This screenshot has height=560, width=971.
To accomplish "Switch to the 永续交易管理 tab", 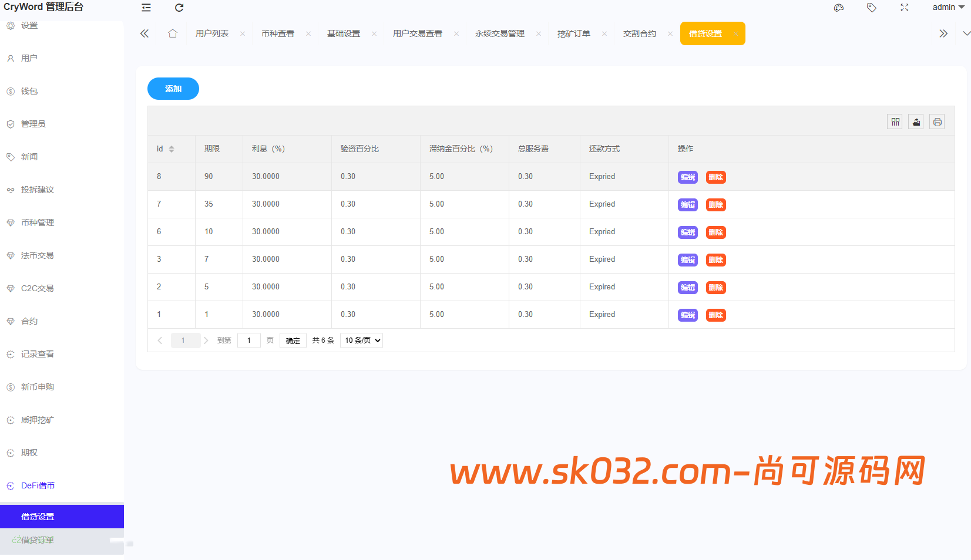I will click(x=500, y=33).
